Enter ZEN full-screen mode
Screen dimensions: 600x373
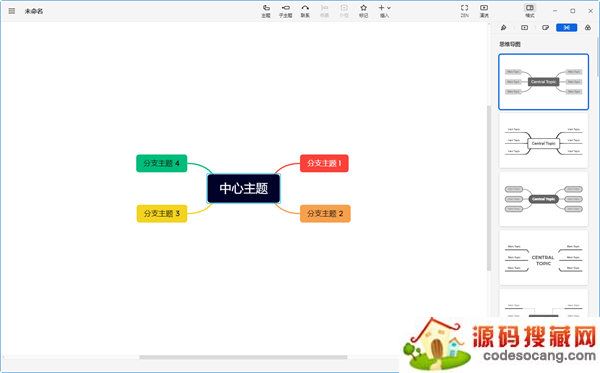point(465,11)
